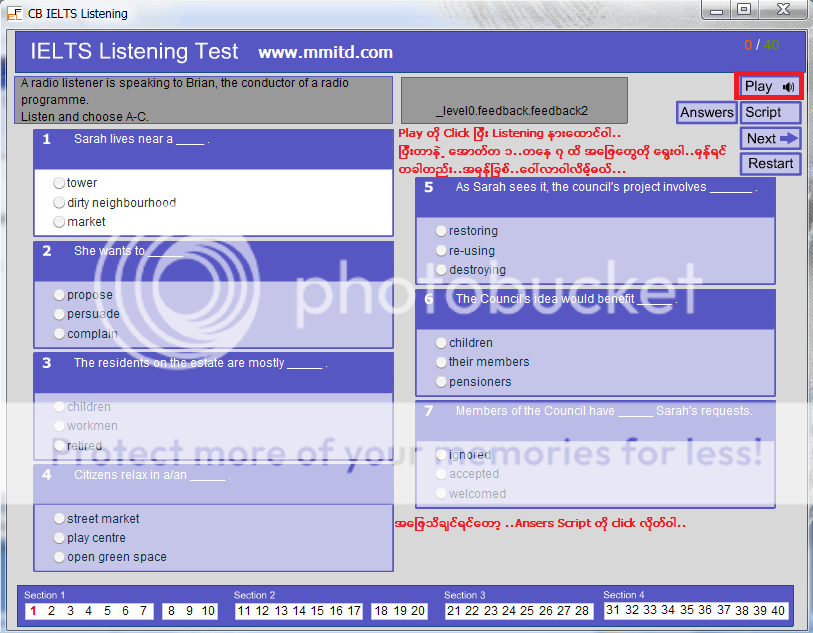
Task: Select 'complain' for question 2
Action: pyautogui.click(x=58, y=333)
